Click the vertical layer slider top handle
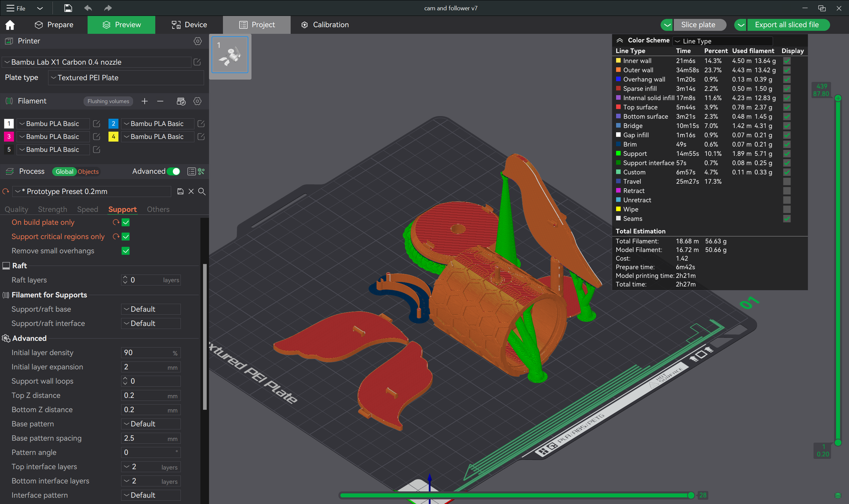 (838, 98)
